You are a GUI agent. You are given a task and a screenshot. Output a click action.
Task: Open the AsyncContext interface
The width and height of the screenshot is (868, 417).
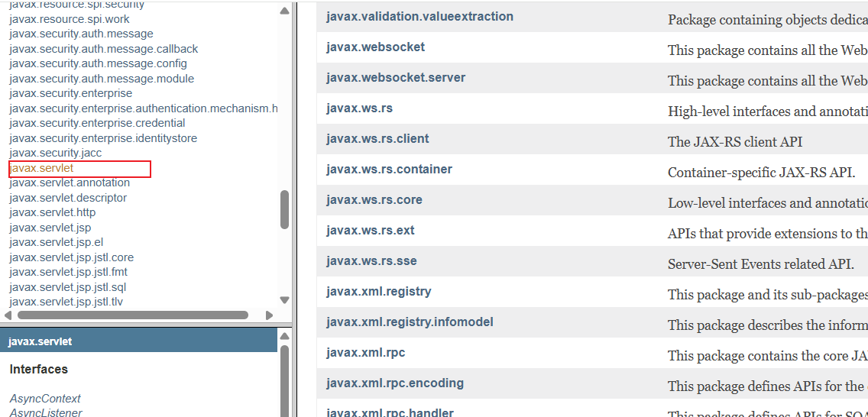45,399
